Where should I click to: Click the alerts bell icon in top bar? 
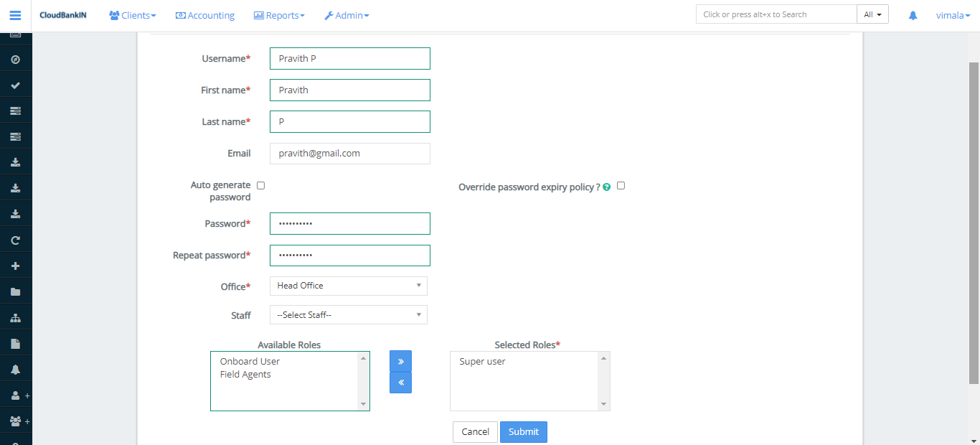click(913, 14)
